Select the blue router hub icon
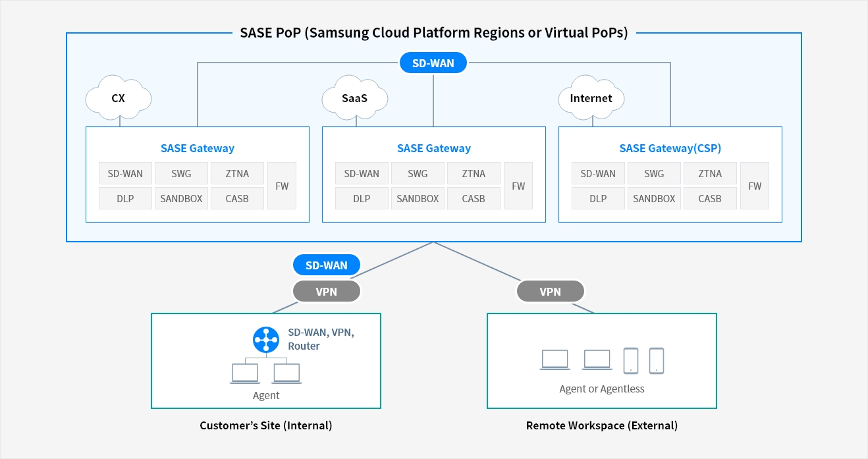Image resolution: width=868 pixels, height=459 pixels. pos(266,340)
